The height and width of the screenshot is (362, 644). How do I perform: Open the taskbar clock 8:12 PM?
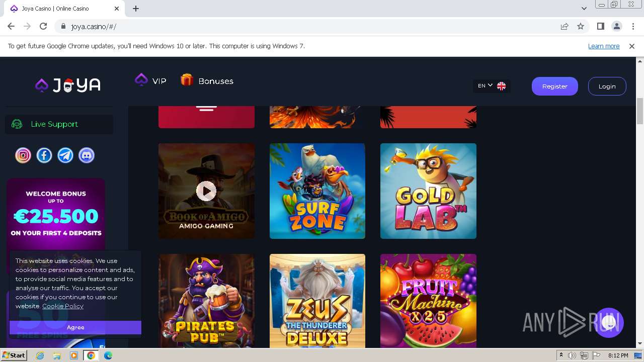618,355
